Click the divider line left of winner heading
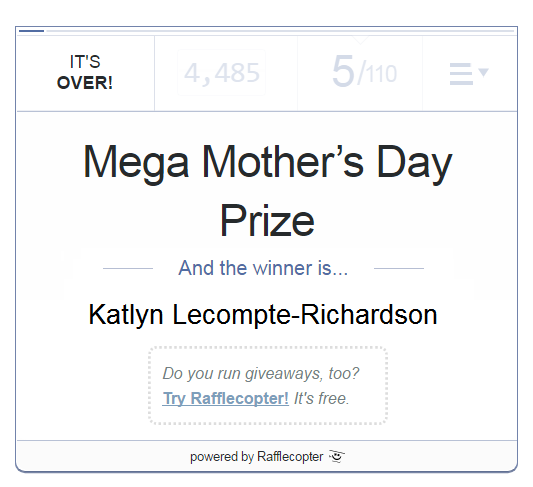 coord(128,268)
